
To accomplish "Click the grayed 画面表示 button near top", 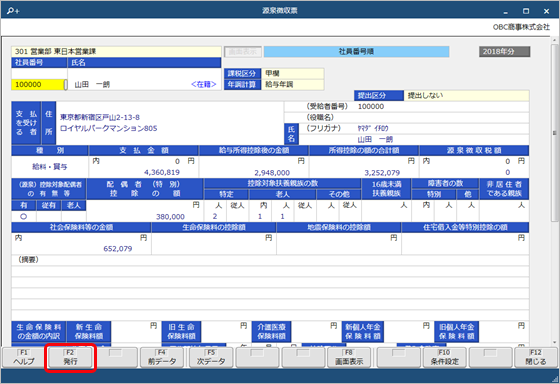I will (243, 52).
